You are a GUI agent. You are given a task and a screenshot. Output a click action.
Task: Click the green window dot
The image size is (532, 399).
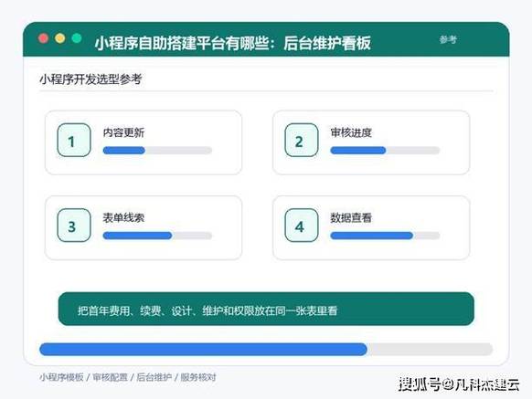77,38
